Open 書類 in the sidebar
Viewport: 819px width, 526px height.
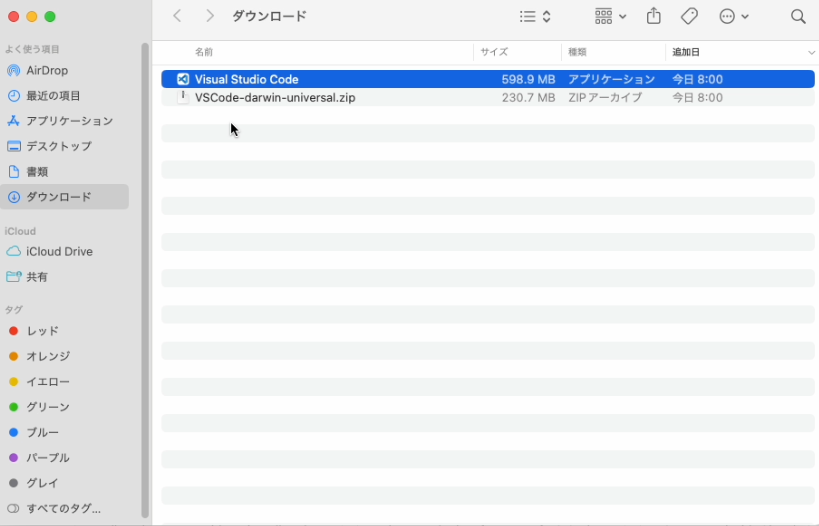click(x=37, y=171)
